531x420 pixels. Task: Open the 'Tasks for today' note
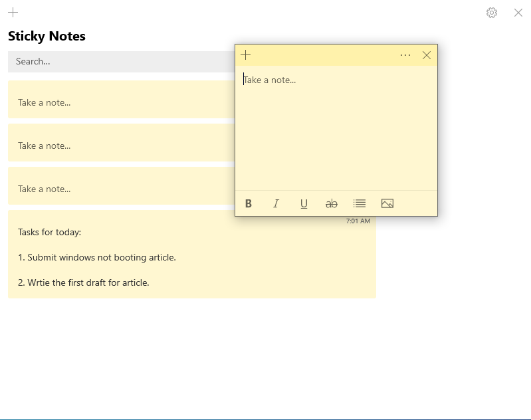pos(191,256)
